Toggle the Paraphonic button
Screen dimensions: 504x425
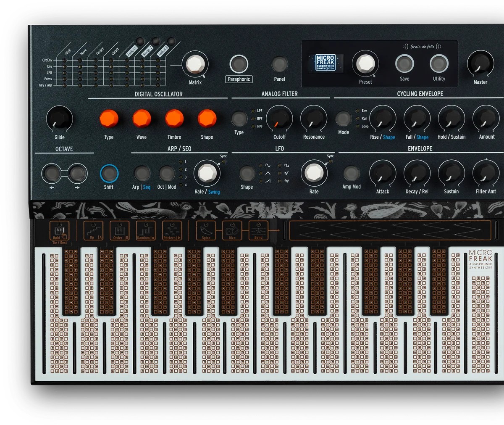[x=239, y=64]
